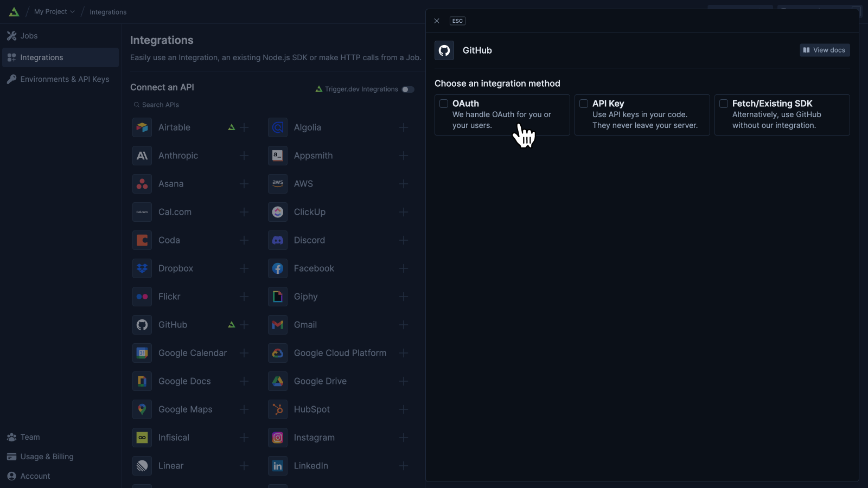Click the Discord logo icon

point(278,240)
